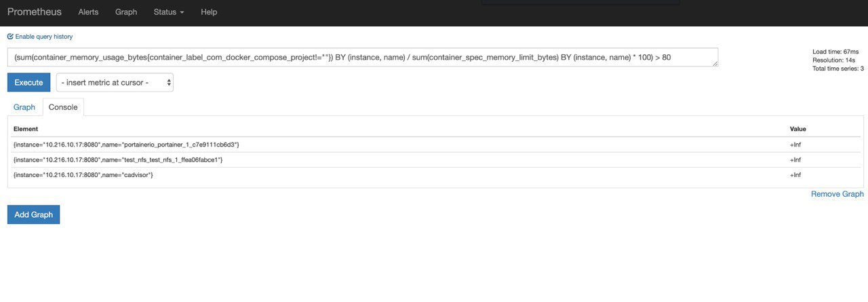Add a new panel with Add Graph
Image resolution: width=868 pixels, height=302 pixels.
click(x=34, y=214)
